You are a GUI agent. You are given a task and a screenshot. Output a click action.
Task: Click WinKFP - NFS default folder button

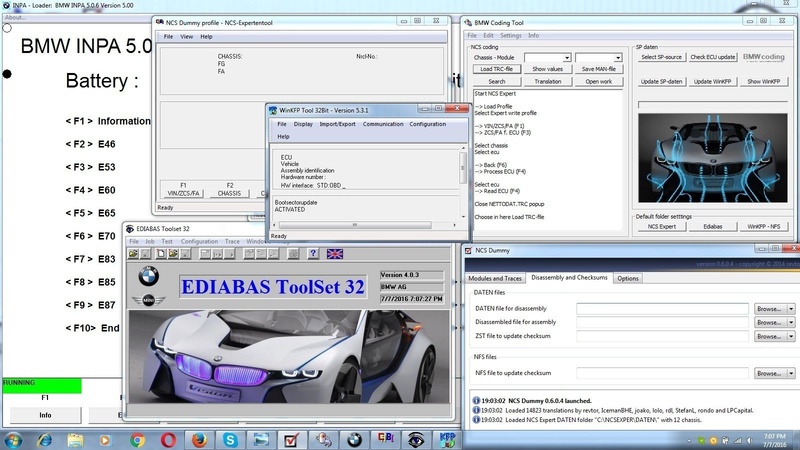click(764, 227)
